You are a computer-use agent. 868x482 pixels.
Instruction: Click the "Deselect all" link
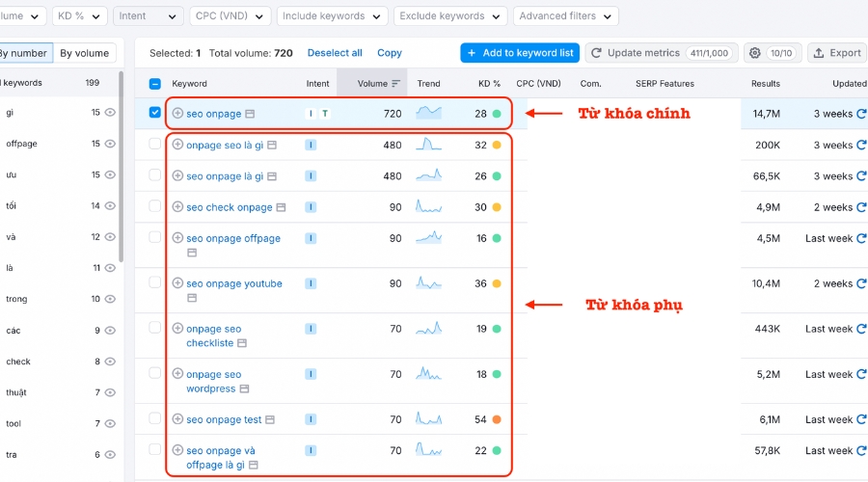[x=335, y=53]
